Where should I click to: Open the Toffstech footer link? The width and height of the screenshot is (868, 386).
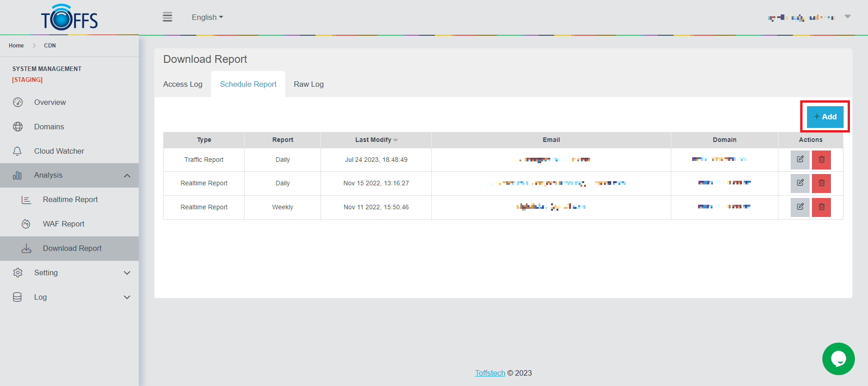pyautogui.click(x=490, y=373)
